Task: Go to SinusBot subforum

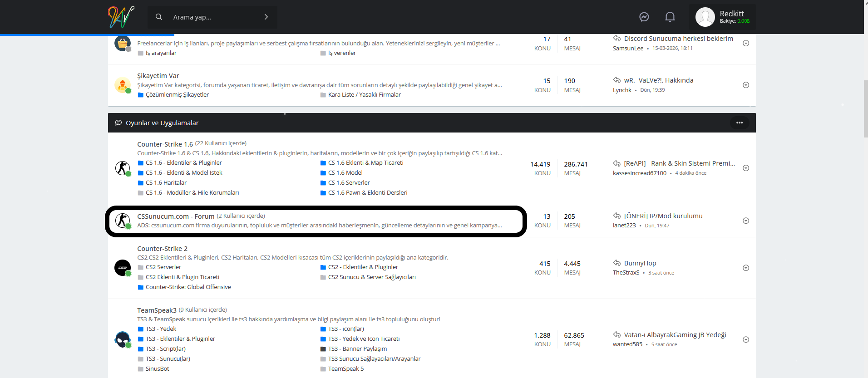Action: [x=158, y=369]
